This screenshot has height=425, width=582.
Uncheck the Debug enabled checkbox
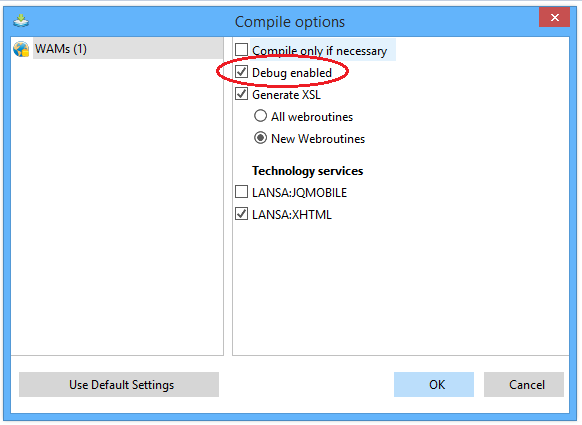coord(241,72)
